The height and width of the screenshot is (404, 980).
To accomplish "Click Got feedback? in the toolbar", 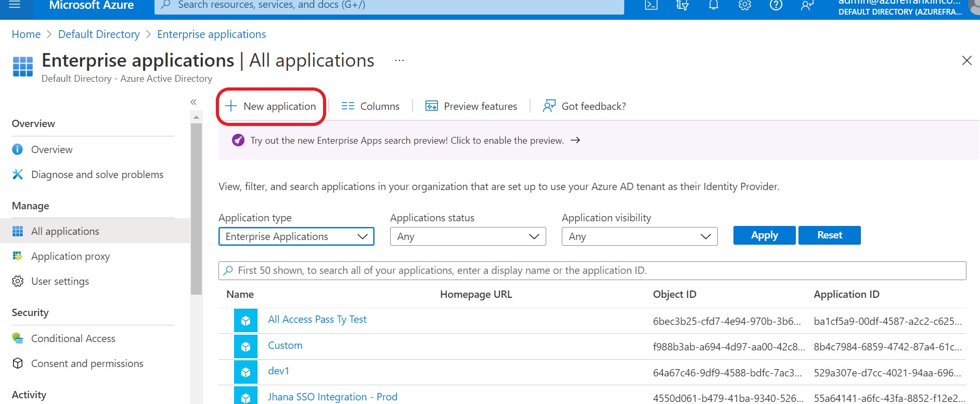I will tap(584, 106).
